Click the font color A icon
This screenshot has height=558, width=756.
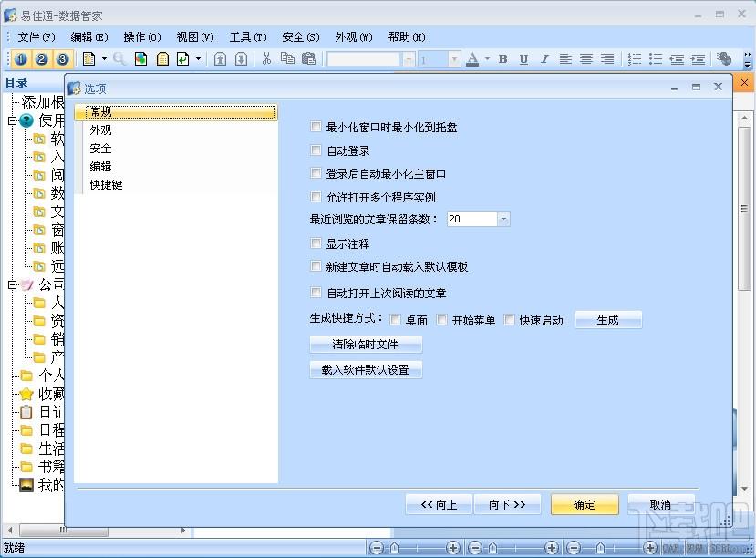click(x=472, y=58)
